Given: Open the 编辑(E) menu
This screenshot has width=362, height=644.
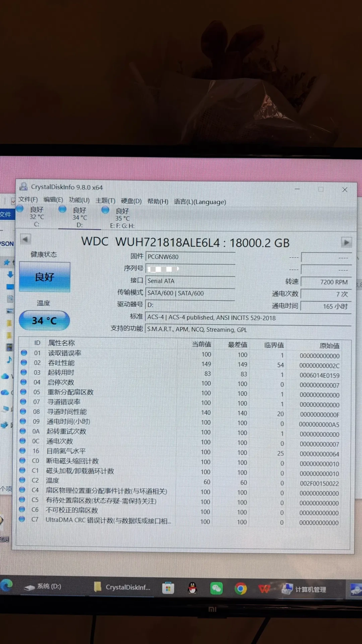Looking at the screenshot, I should click(x=53, y=200).
